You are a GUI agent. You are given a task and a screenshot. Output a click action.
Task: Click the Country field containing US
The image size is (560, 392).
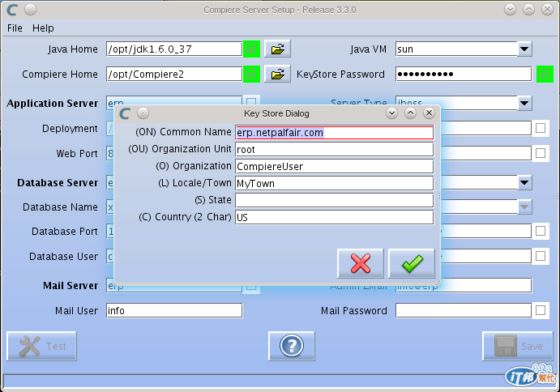pos(334,217)
